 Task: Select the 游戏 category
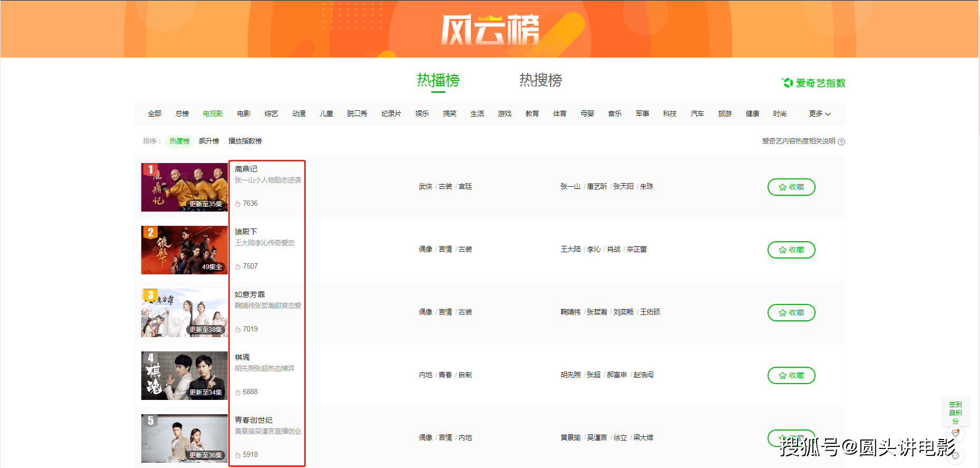click(x=504, y=113)
